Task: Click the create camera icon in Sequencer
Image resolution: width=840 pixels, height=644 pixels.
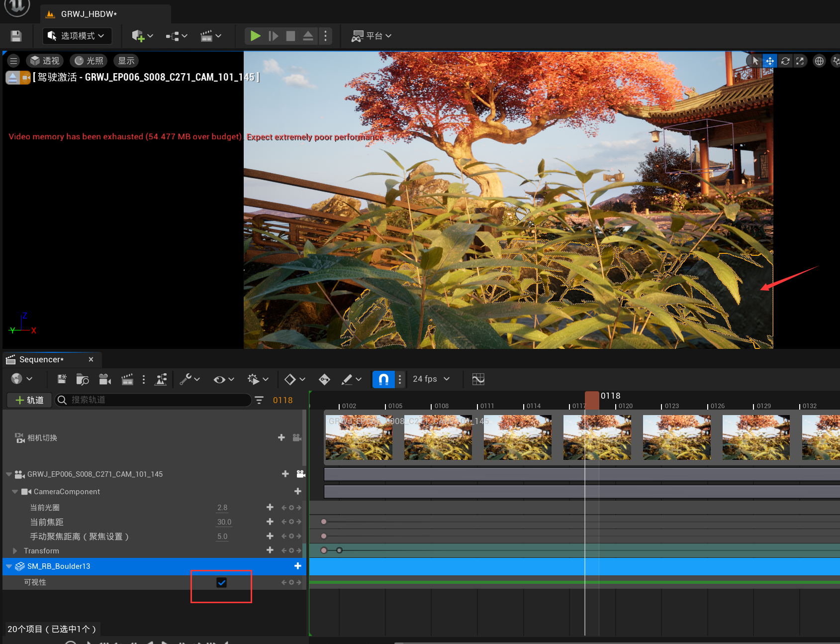Action: 105,379
